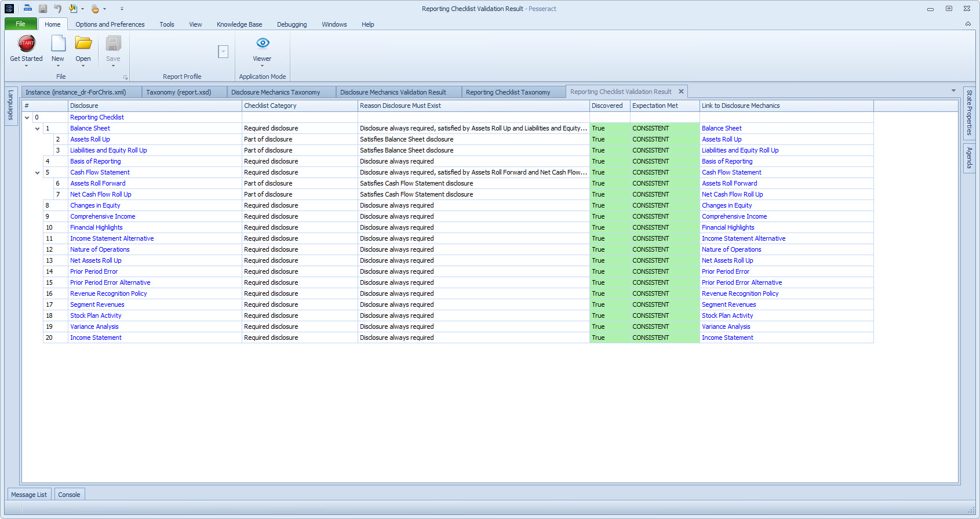Viewport: 980px width, 519px height.
Task: Open dropdown next to touch hand icon
Action: (104, 9)
